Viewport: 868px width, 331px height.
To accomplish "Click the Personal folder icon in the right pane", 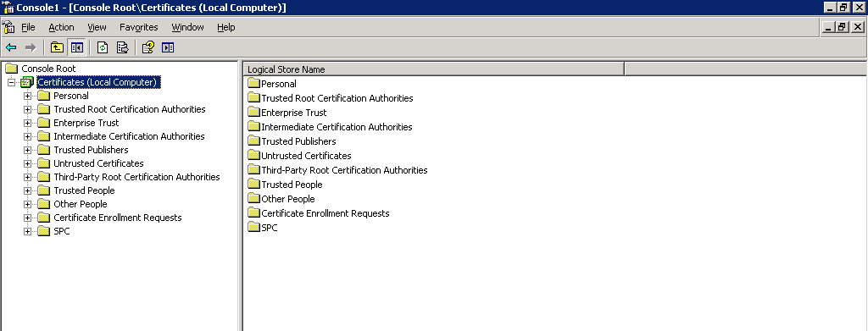I will point(253,84).
